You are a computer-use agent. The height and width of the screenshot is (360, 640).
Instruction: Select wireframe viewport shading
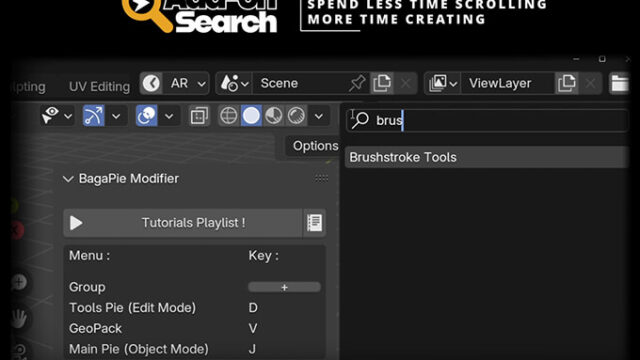(x=229, y=116)
